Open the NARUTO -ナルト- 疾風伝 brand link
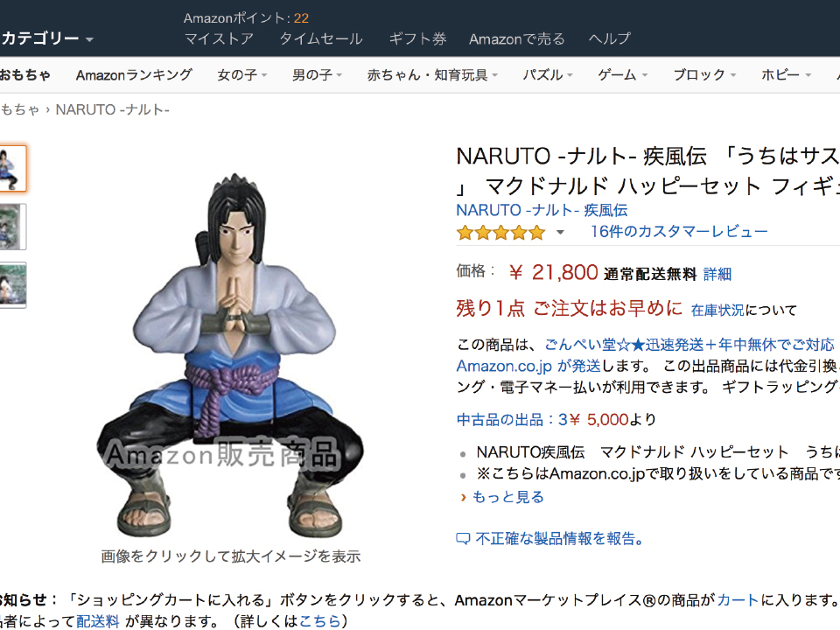The height and width of the screenshot is (630, 840). (542, 210)
